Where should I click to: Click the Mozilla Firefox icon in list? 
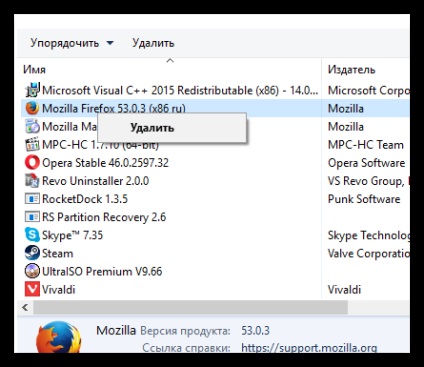click(32, 108)
